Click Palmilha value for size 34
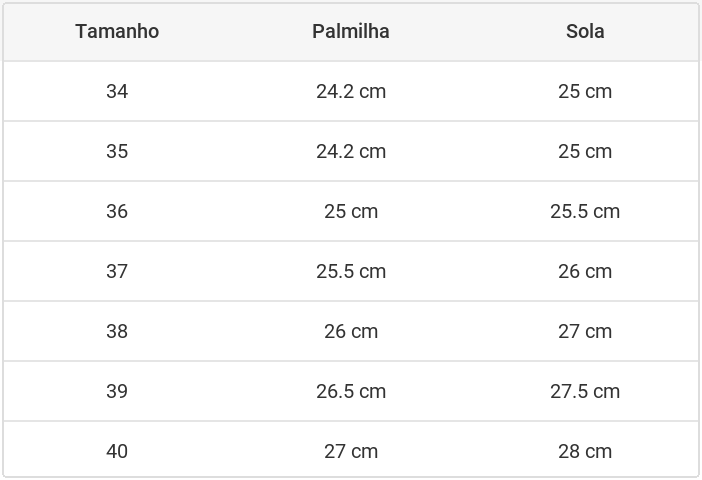The width and height of the screenshot is (702, 480). coord(351,91)
